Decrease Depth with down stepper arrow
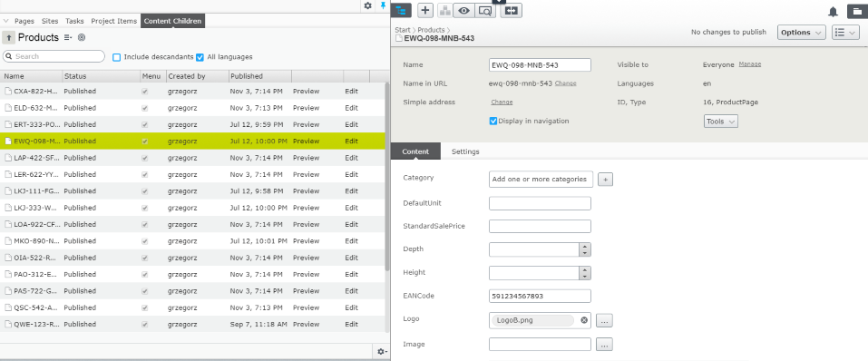This screenshot has height=361, width=868. 585,253
